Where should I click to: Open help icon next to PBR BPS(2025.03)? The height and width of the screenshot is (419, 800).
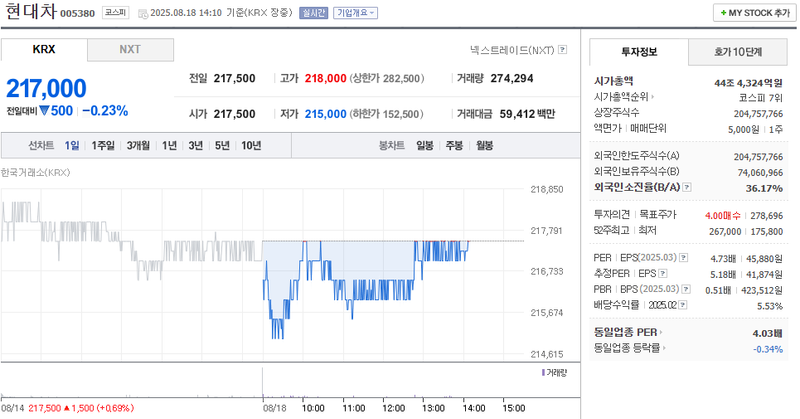[686, 289]
